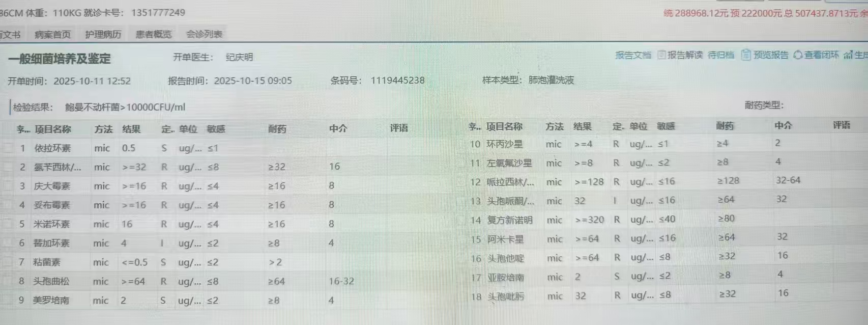Tick the checkbox for row 1 依拉环素

point(8,148)
